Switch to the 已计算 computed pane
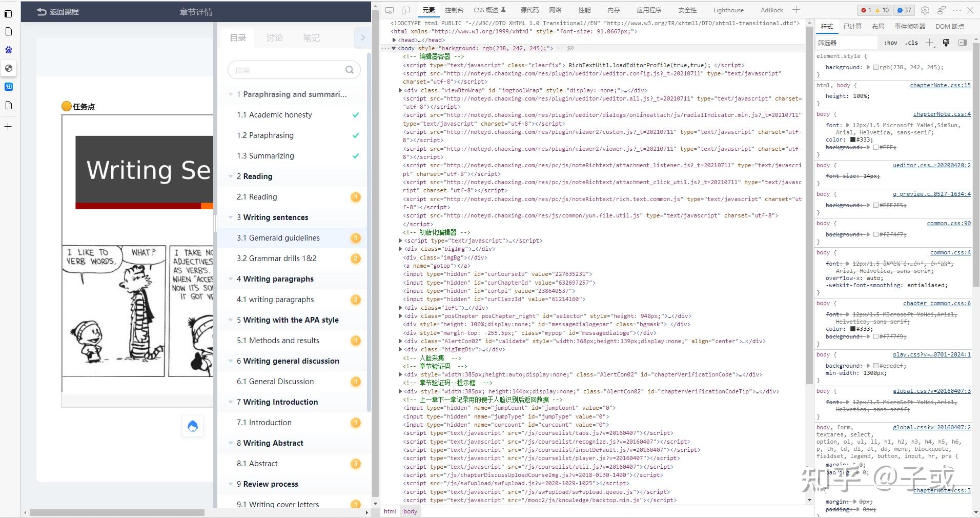This screenshot has height=518, width=980. tap(853, 27)
